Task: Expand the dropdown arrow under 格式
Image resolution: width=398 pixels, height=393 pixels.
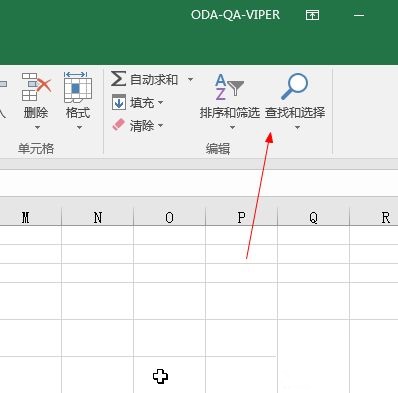Action: click(x=79, y=127)
